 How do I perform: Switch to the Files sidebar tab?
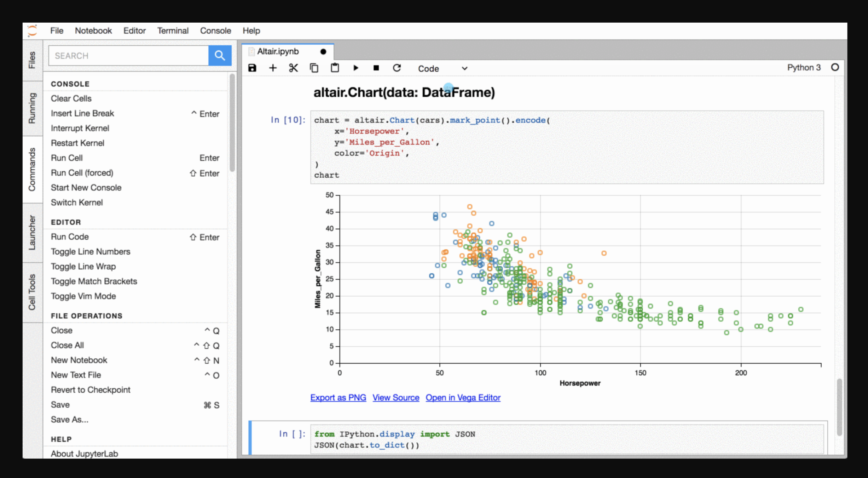coord(32,60)
